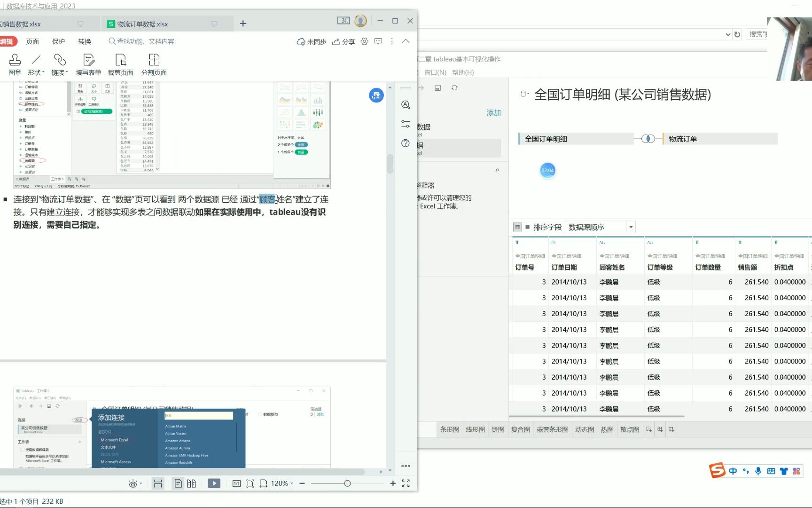Click the WPS vertical scrollbar thumb

click(x=390, y=164)
